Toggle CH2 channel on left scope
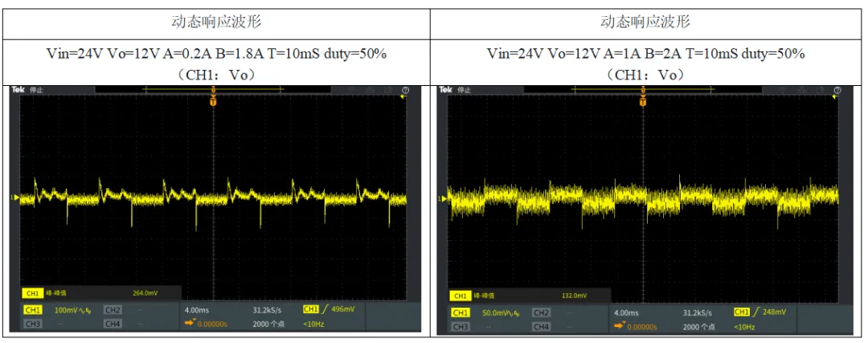 (x=113, y=310)
